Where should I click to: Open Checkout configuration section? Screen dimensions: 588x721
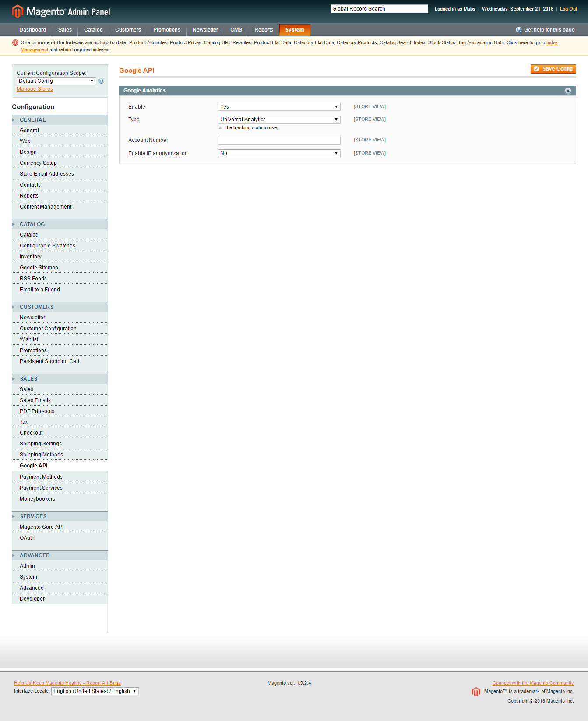pyautogui.click(x=60, y=433)
